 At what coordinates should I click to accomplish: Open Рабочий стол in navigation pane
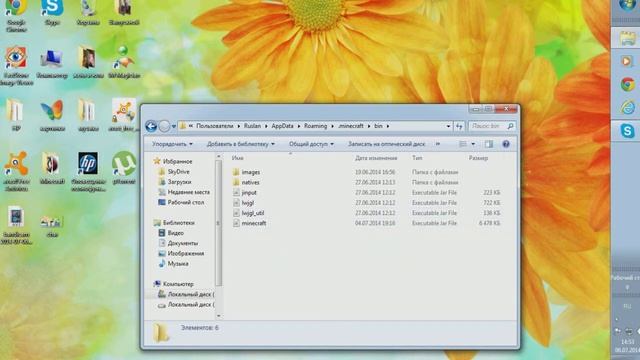pyautogui.click(x=186, y=202)
